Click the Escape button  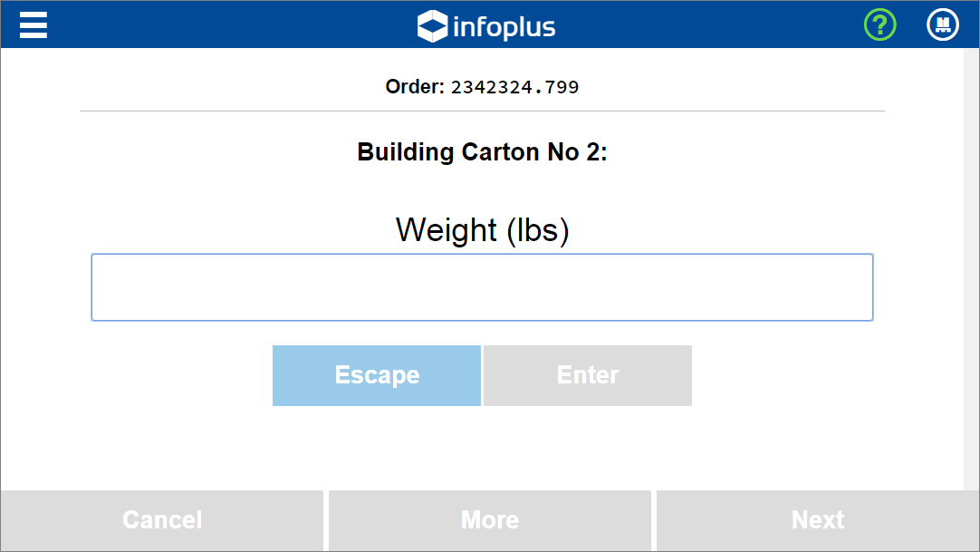point(377,376)
